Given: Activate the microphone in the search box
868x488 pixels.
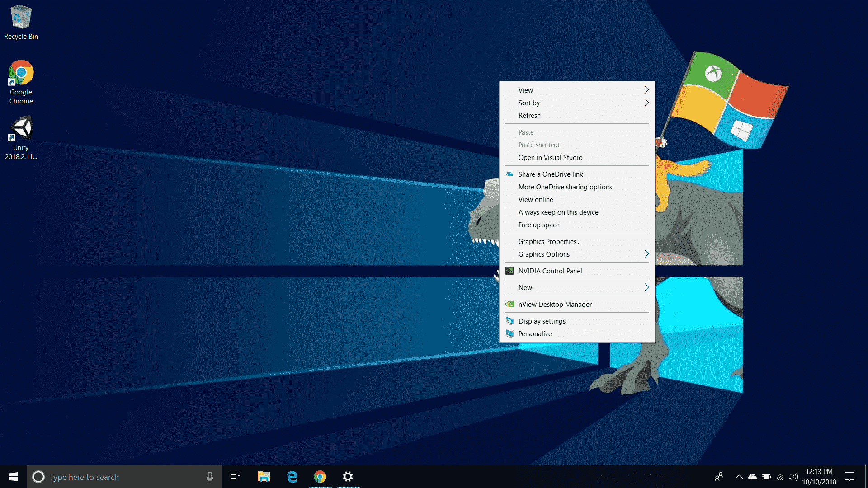Looking at the screenshot, I should (x=210, y=477).
